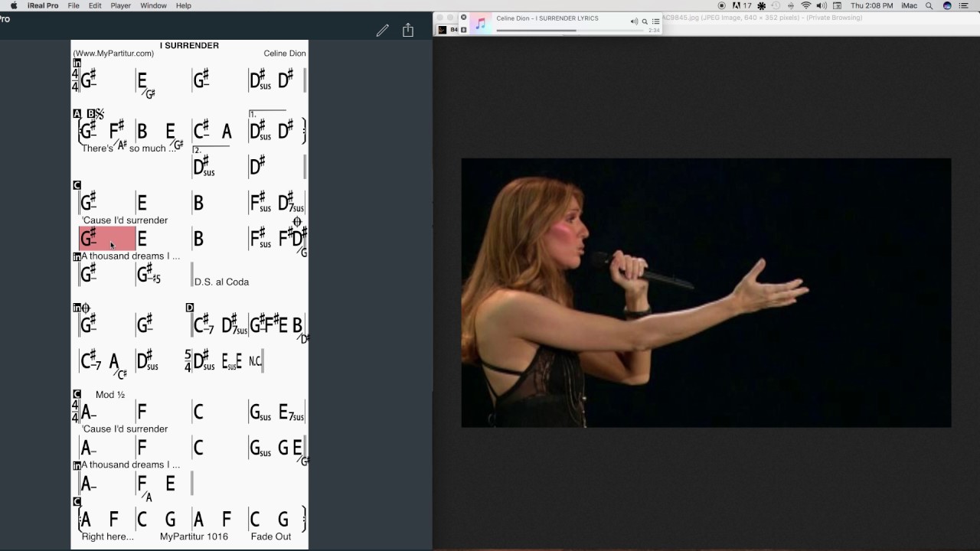Click the C#-7 chord after section D marker
Image resolution: width=980 pixels, height=551 pixels.
coord(204,324)
